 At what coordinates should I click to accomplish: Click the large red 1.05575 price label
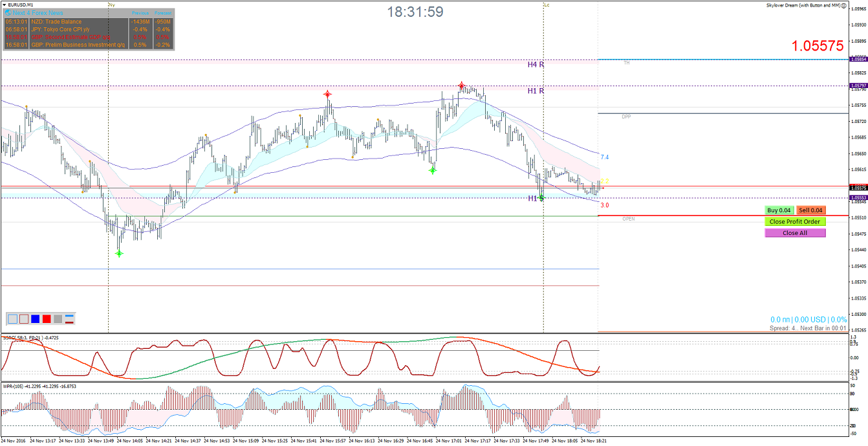tap(818, 46)
